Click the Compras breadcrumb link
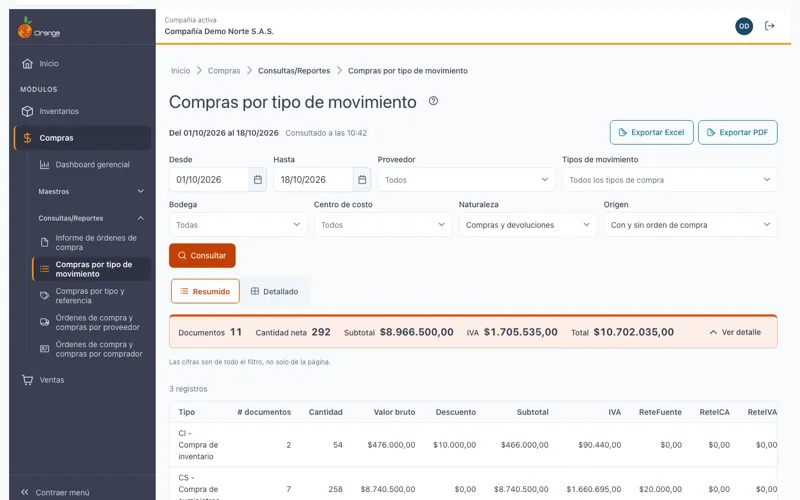800x500 pixels. (224, 70)
